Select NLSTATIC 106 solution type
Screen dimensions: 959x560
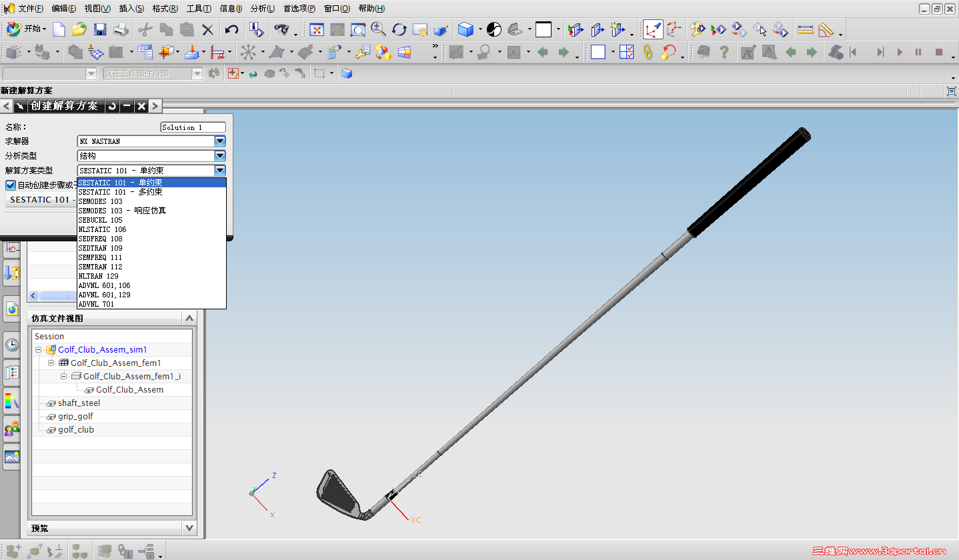tap(152, 229)
